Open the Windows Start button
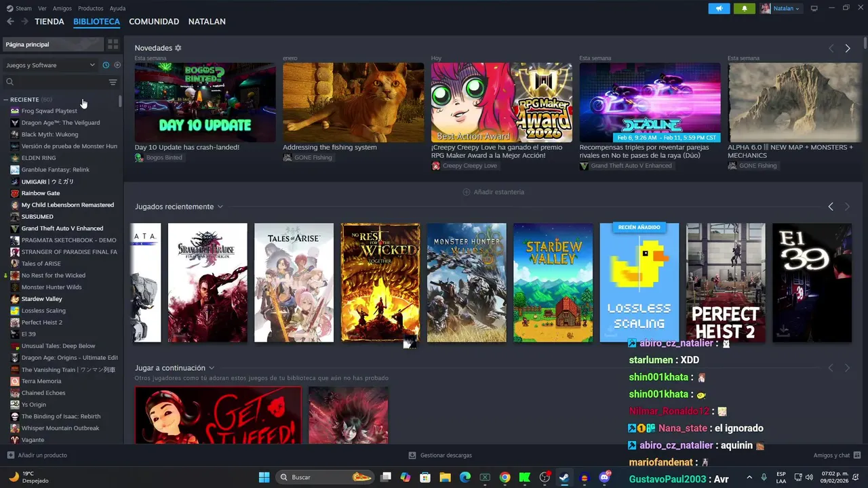Screen dimensions: 868x488 [264, 477]
